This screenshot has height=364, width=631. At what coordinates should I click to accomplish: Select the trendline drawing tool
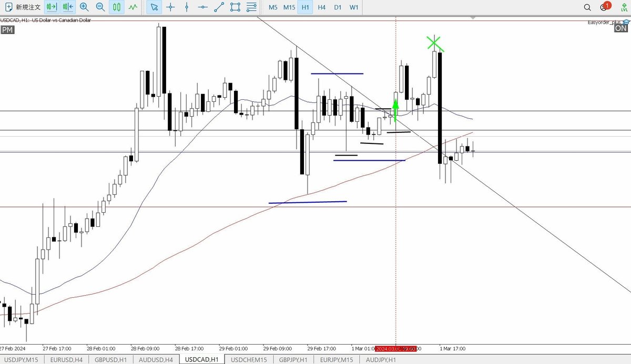click(219, 7)
